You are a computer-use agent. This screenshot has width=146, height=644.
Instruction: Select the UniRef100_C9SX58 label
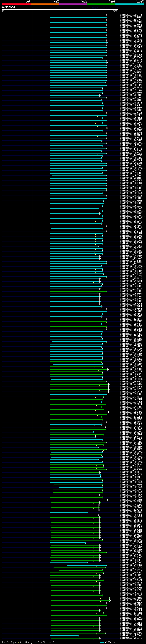(131, 326)
